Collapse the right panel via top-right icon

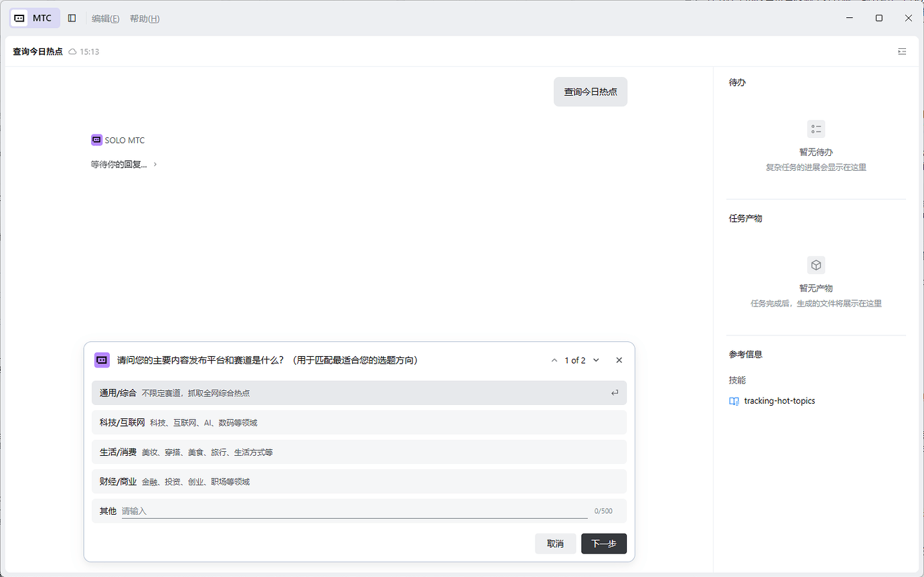click(x=902, y=52)
